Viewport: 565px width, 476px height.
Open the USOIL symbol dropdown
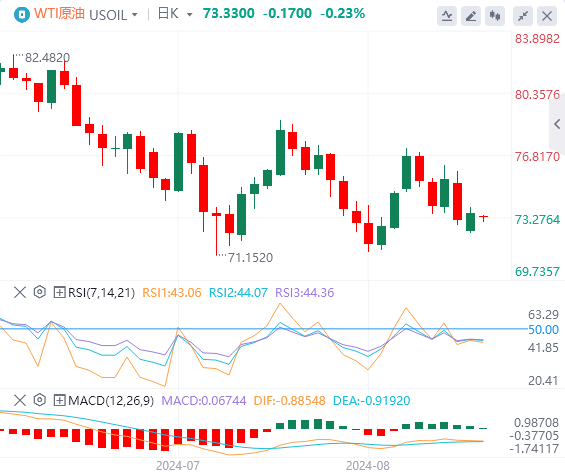pos(113,15)
